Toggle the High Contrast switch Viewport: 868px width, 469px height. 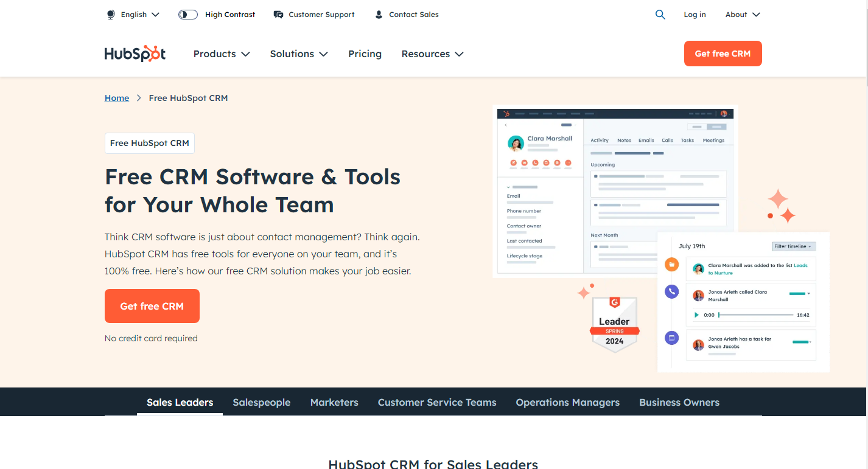tap(188, 15)
